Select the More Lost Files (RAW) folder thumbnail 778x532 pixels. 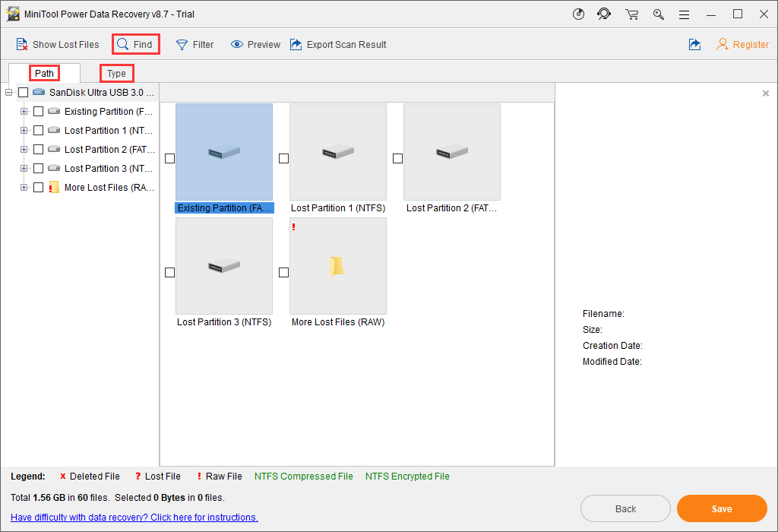(x=338, y=266)
